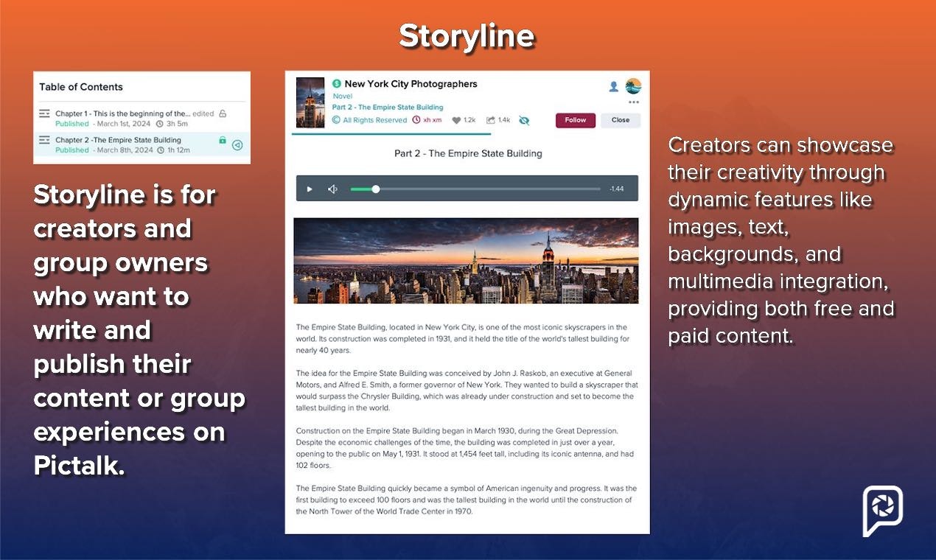Image resolution: width=936 pixels, height=560 pixels.
Task: Share the story using share icon
Action: pos(491,120)
